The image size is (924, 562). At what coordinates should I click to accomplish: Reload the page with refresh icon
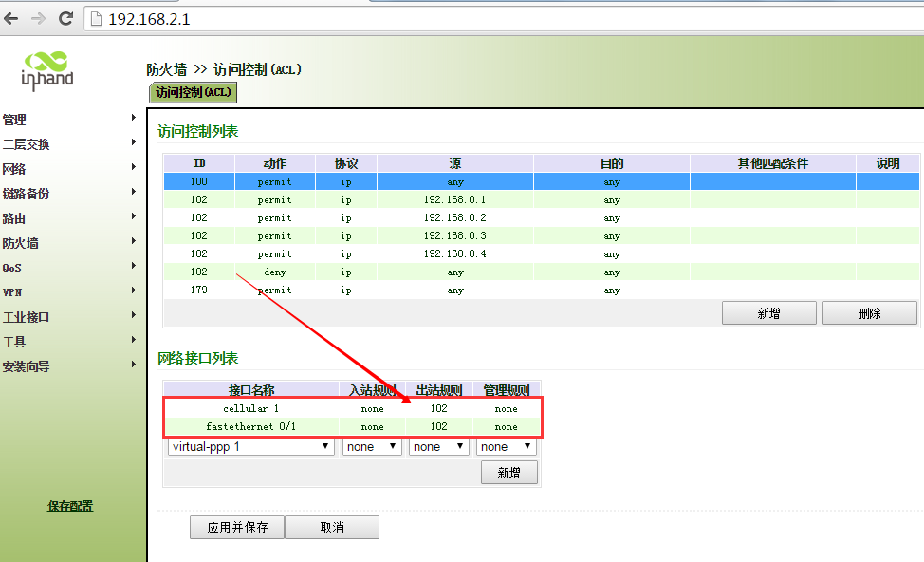65,18
